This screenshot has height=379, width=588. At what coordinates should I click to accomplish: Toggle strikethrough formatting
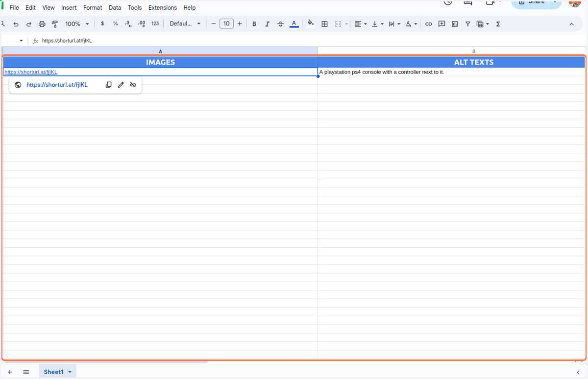click(280, 24)
